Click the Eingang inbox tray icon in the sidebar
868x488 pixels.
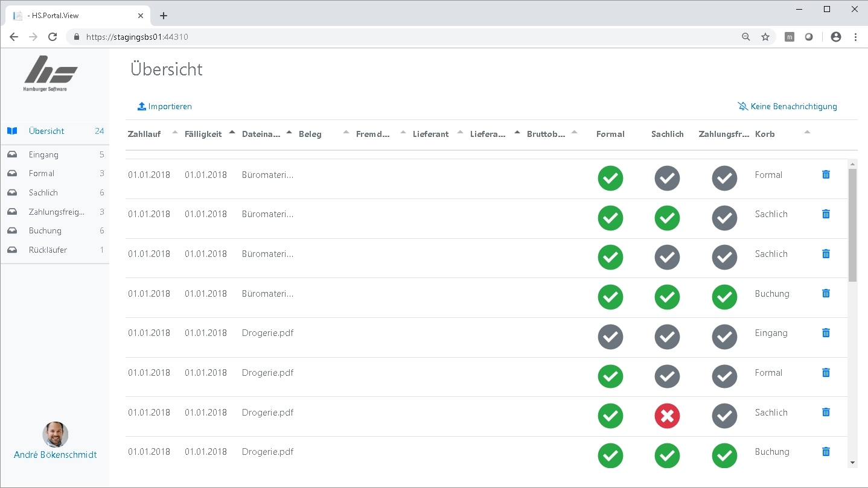(12, 154)
